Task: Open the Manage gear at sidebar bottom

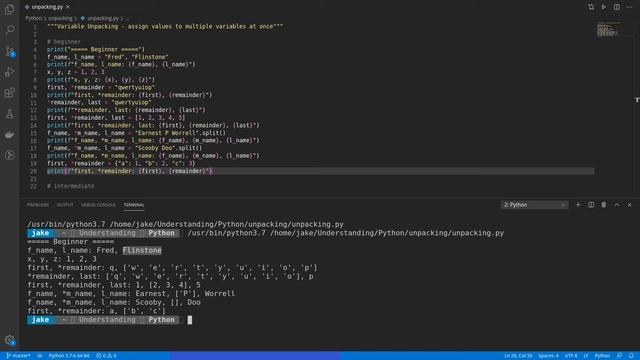Action: pyautogui.click(x=10, y=340)
